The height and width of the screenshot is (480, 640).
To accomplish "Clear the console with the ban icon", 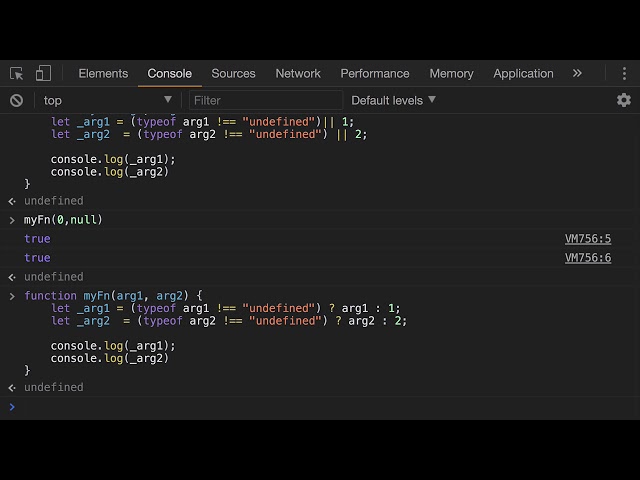I will [17, 100].
